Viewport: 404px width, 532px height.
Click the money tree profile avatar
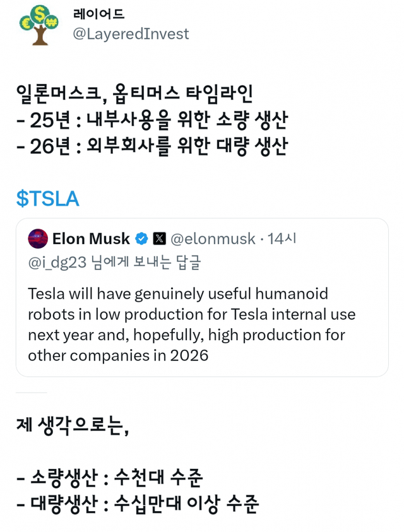pyautogui.click(x=40, y=24)
